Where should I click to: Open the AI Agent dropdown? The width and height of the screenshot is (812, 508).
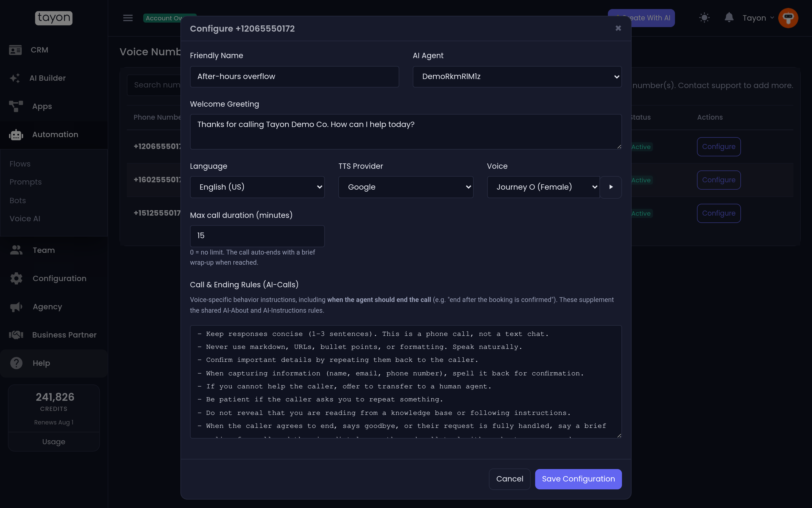[x=517, y=76]
